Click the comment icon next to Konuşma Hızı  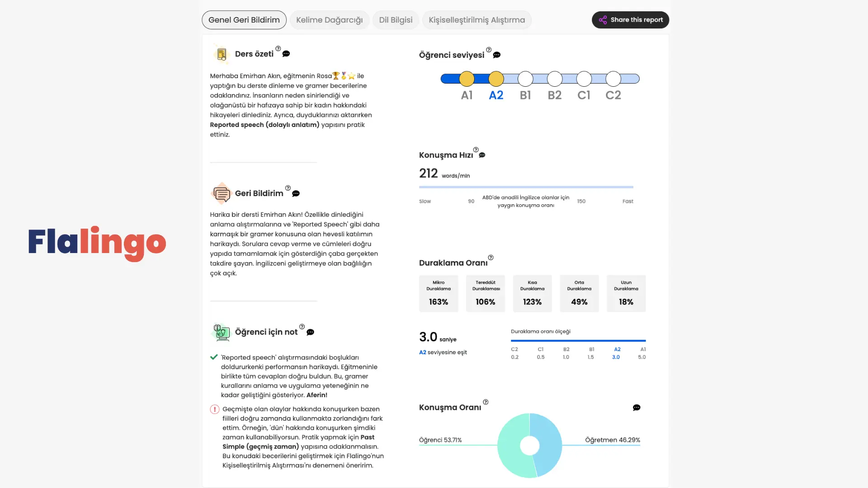coord(482,155)
